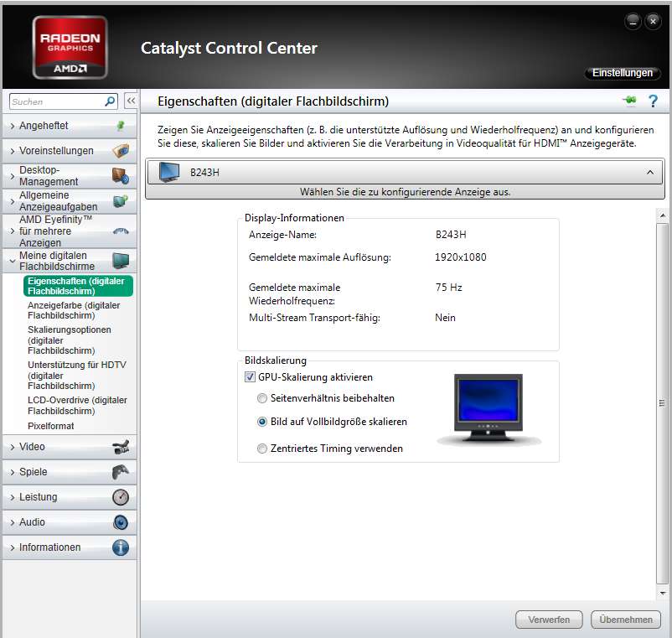Expand AMD Eyefinity für mehrere Anzeigen
Image resolution: width=672 pixels, height=638 pixels.
pyautogui.click(x=70, y=231)
